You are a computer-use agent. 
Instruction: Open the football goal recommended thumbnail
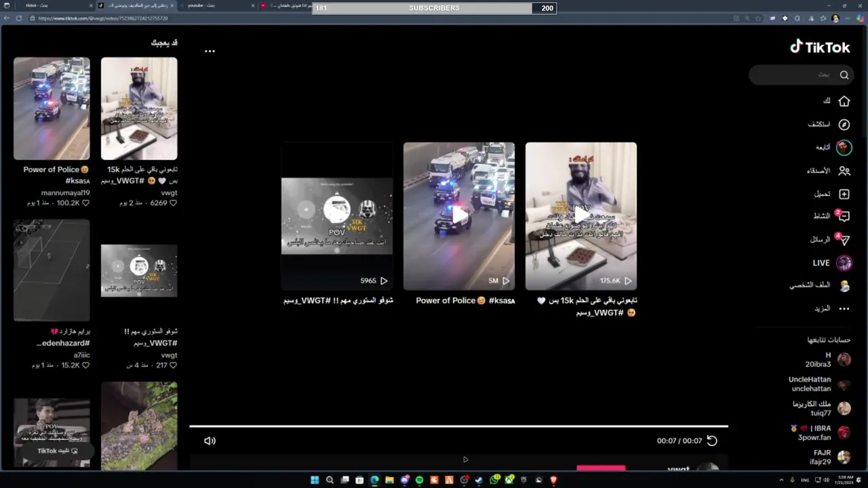pyautogui.click(x=52, y=270)
